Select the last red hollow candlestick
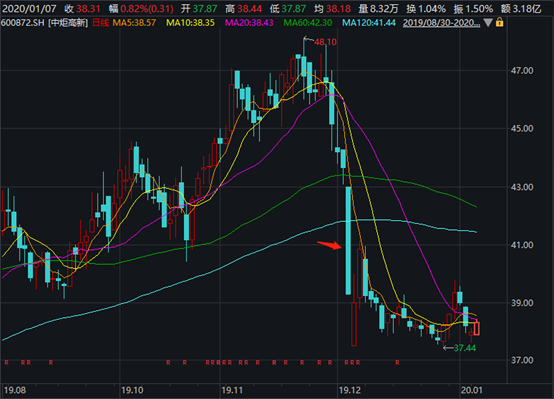 point(477,328)
